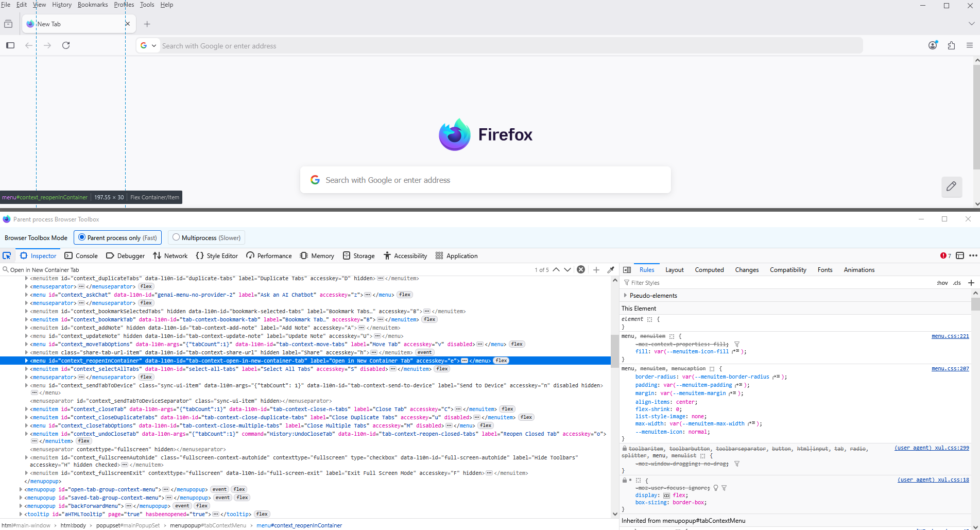Open the Accessibility panel

point(405,255)
